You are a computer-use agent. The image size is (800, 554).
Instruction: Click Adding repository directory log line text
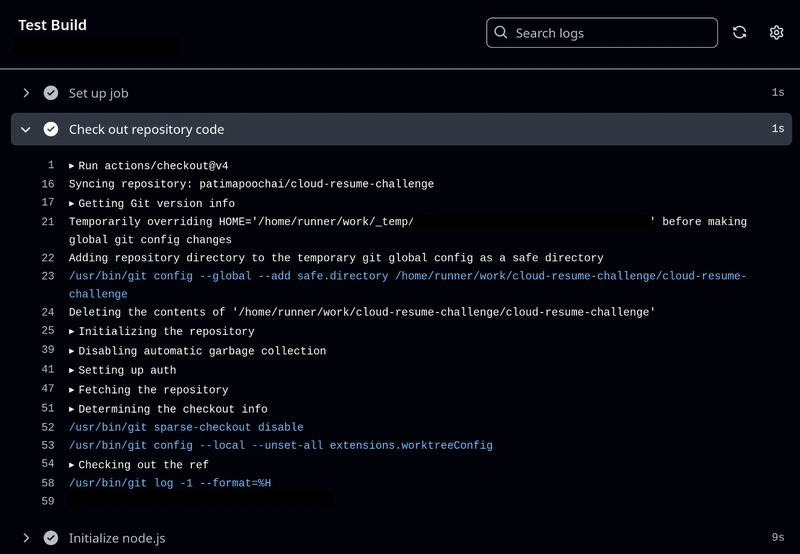[x=336, y=258]
